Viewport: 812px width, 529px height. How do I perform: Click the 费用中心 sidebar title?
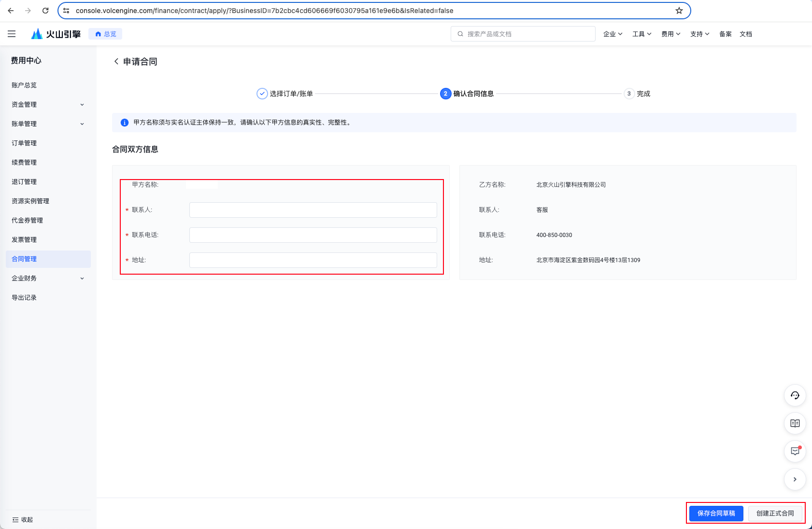point(26,60)
